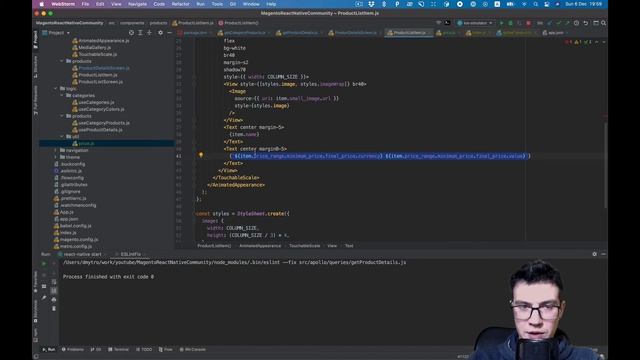Open the Tools menu
Viewport: 640px width, 360px height.
click(217, 4)
